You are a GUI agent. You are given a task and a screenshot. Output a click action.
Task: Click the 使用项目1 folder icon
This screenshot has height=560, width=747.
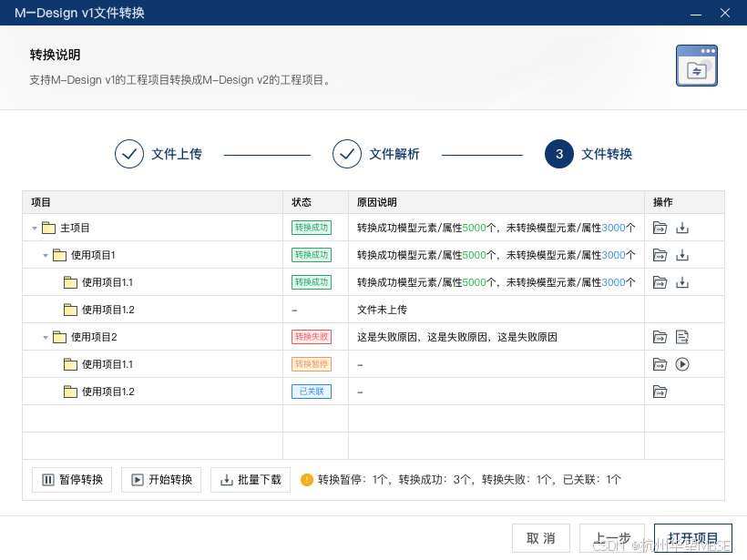[59, 255]
